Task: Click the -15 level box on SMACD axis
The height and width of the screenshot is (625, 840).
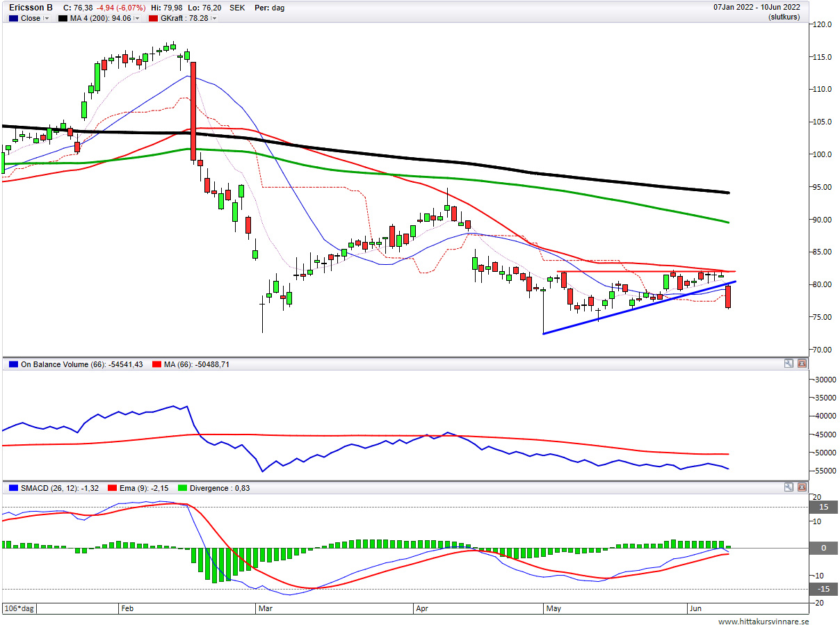Action: pyautogui.click(x=823, y=590)
